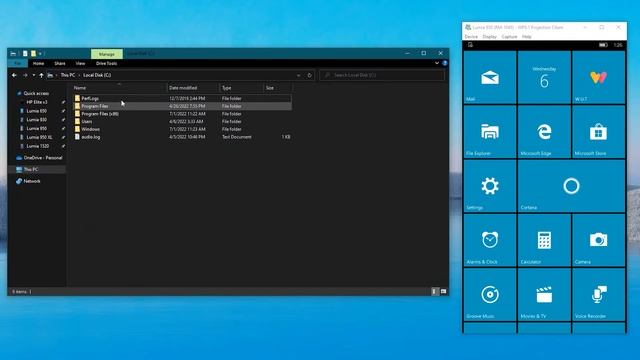The height and width of the screenshot is (360, 640).
Task: Refresh the Local Disk (C:) view
Action: click(x=309, y=75)
